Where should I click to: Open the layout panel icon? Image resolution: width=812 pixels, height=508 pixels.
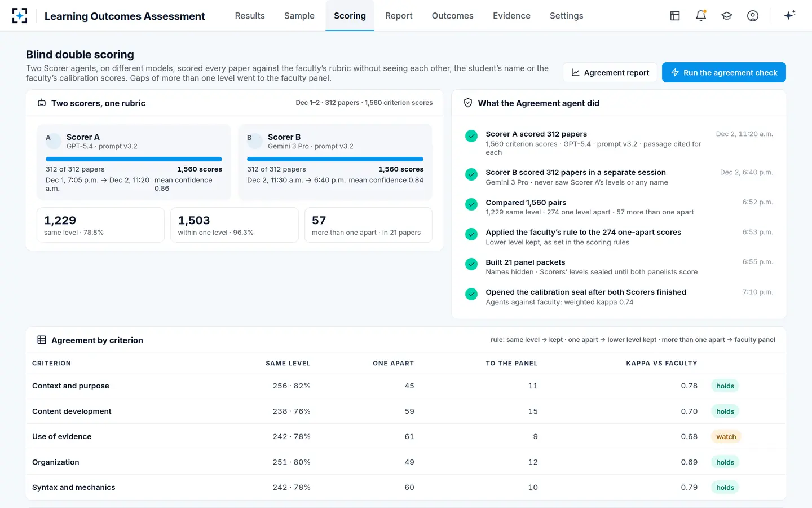(675, 16)
